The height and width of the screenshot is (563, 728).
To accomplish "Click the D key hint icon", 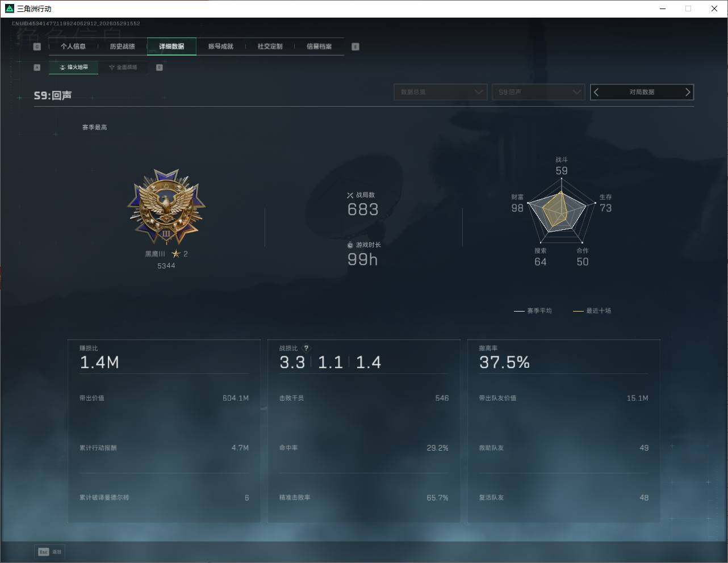I will click(x=160, y=68).
